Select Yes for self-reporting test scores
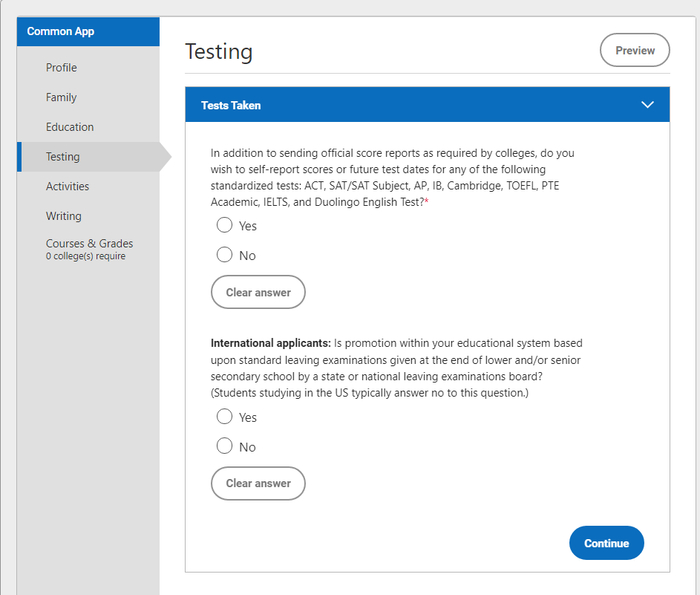The width and height of the screenshot is (700, 595). [x=225, y=225]
